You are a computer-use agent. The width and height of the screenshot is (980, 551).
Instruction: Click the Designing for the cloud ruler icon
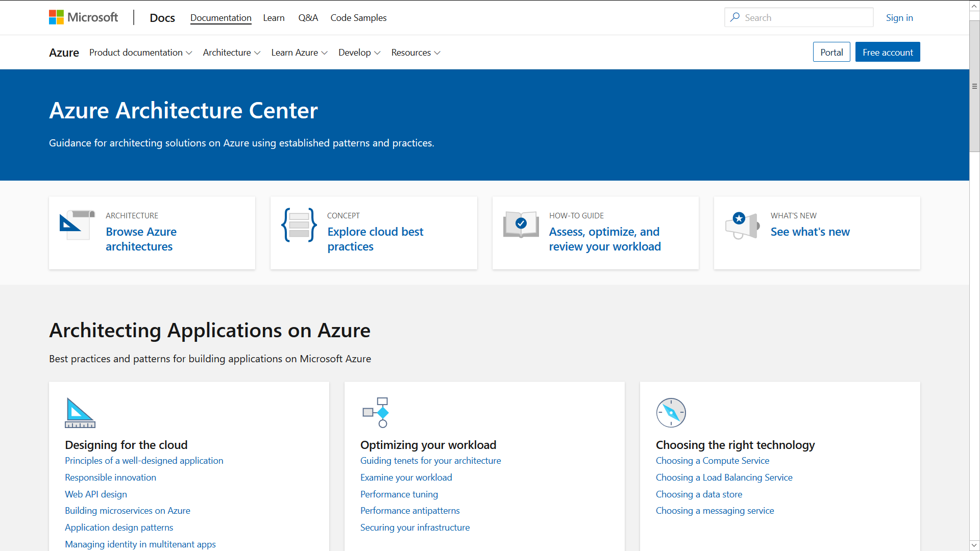(x=80, y=413)
